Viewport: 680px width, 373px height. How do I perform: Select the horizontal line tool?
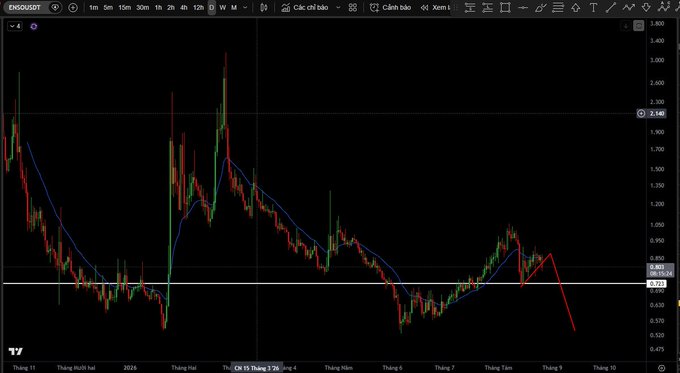pyautogui.click(x=523, y=7)
